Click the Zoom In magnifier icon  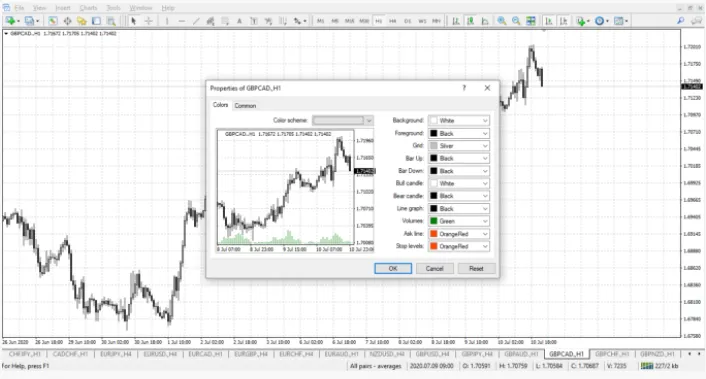502,21
